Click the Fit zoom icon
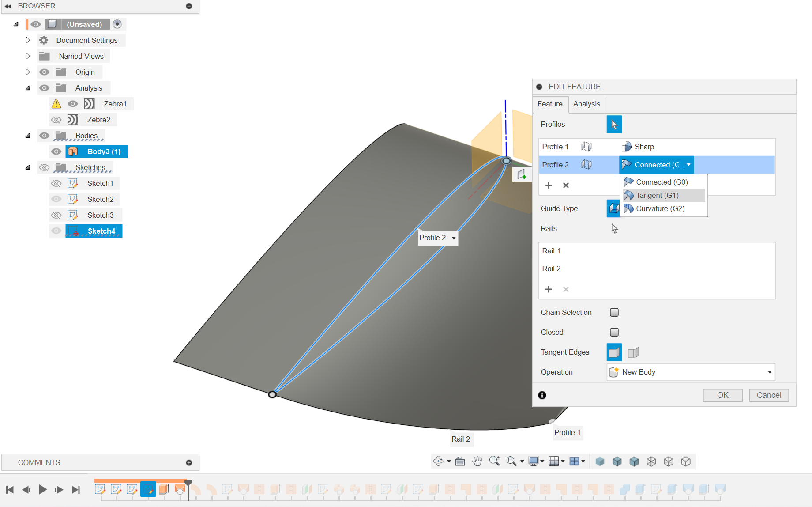812x507 pixels. (511, 461)
